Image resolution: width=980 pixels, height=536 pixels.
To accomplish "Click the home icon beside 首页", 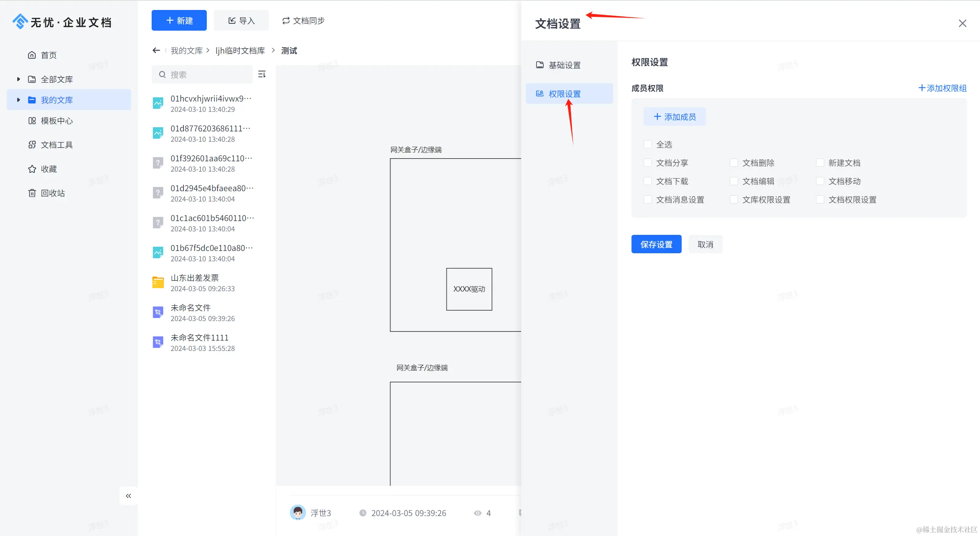I will 32,55.
